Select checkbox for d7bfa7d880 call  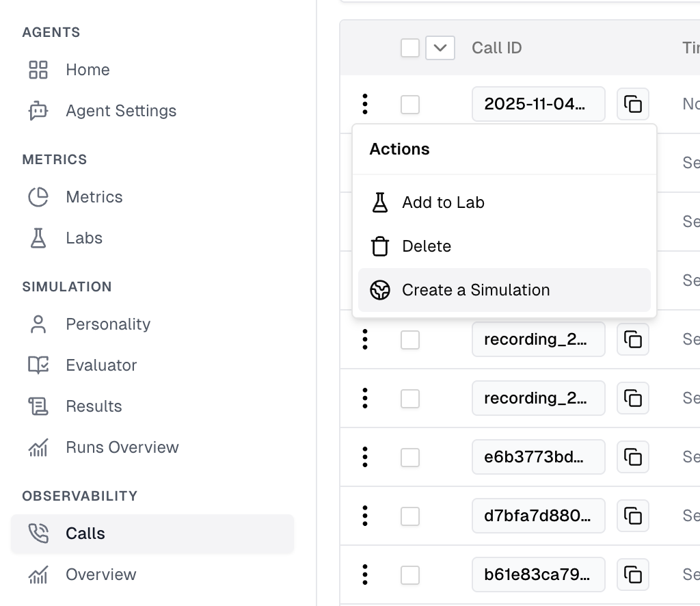(x=410, y=516)
